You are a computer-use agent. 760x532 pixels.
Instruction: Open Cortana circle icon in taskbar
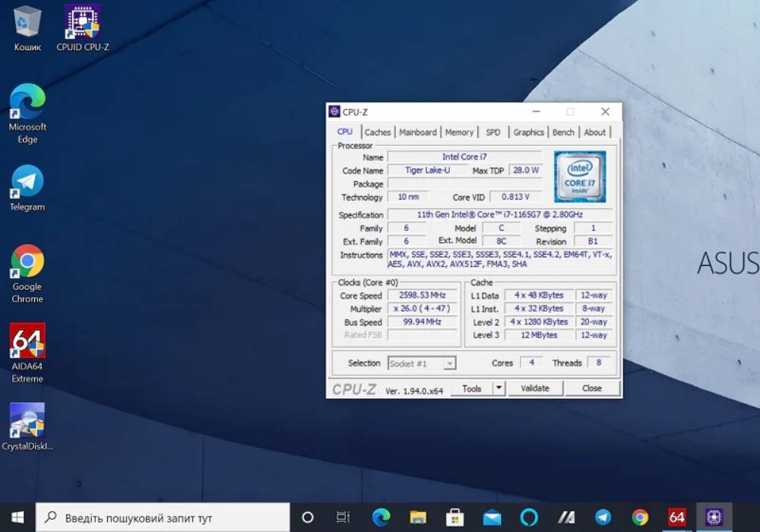(307, 518)
